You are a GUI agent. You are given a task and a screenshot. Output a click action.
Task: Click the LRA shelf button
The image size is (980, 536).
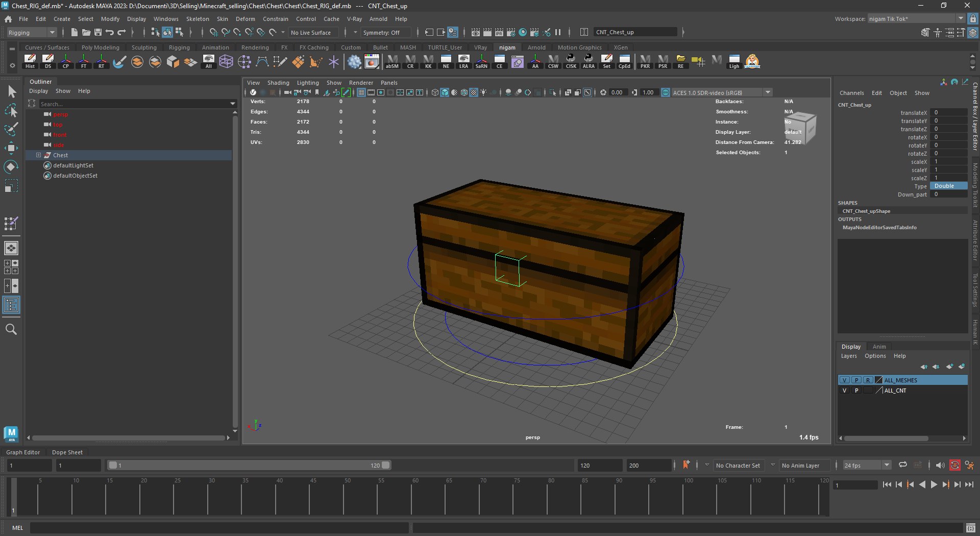(x=463, y=62)
